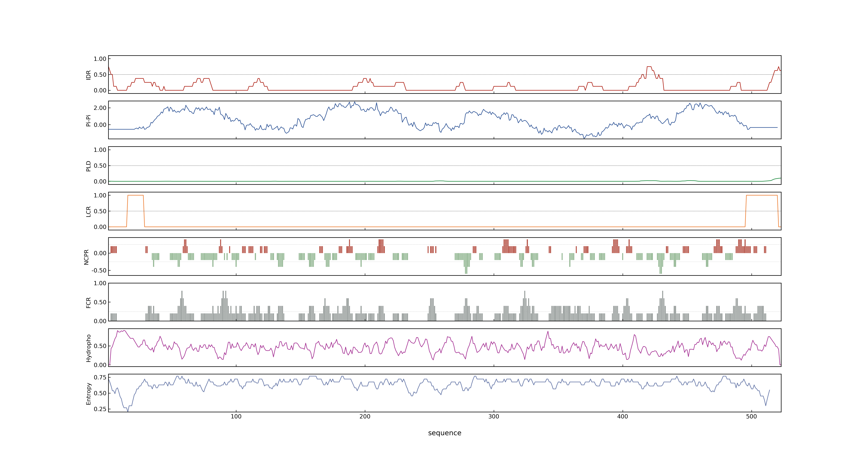Click the Entropy y-axis label
Screen dimensions: 868x463
(x=89, y=393)
